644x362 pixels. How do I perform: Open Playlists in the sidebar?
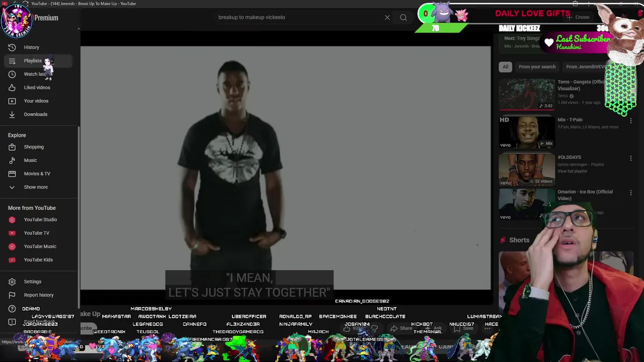39,61
